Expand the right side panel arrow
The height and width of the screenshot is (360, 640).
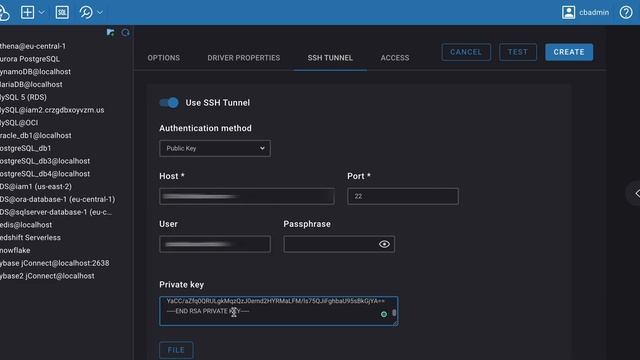[x=636, y=193]
